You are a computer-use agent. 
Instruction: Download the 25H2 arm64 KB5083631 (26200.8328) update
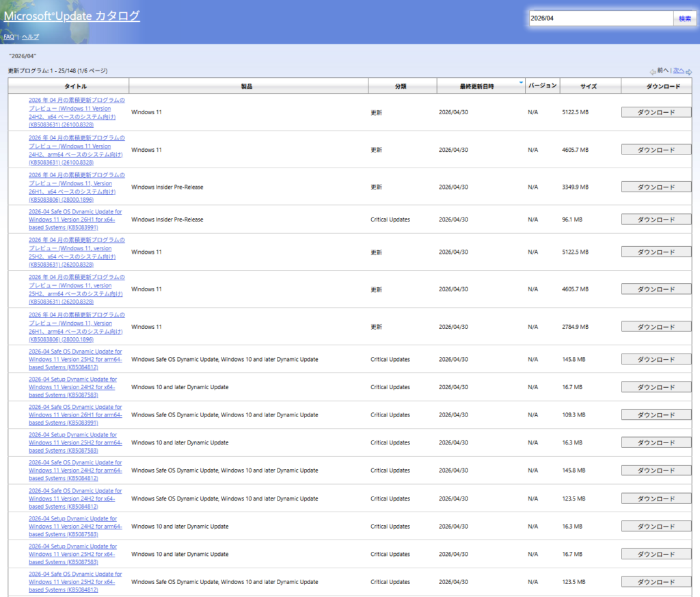(656, 289)
